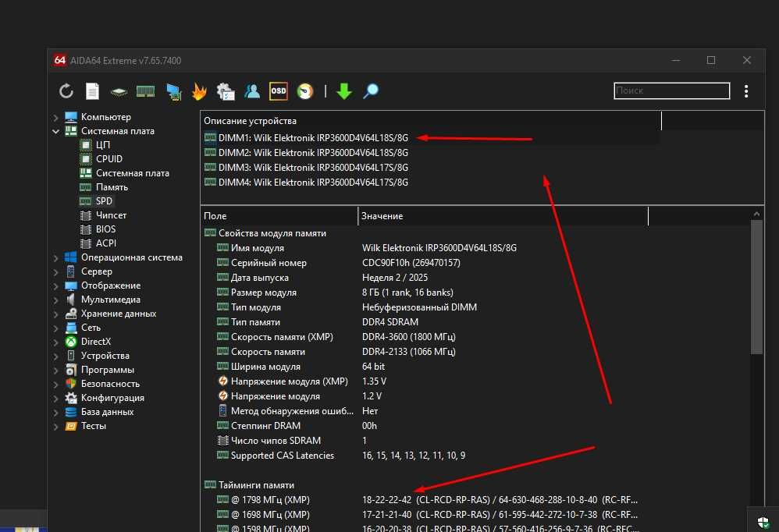Image resolution: width=779 pixels, height=532 pixels.
Task: Select База данных in the tree
Action: pyautogui.click(x=107, y=412)
